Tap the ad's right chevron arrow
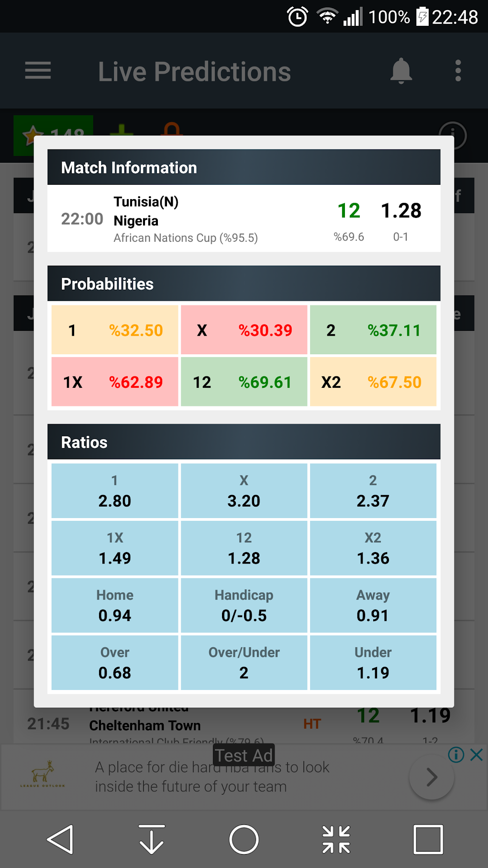The width and height of the screenshot is (488, 868). coord(432,777)
